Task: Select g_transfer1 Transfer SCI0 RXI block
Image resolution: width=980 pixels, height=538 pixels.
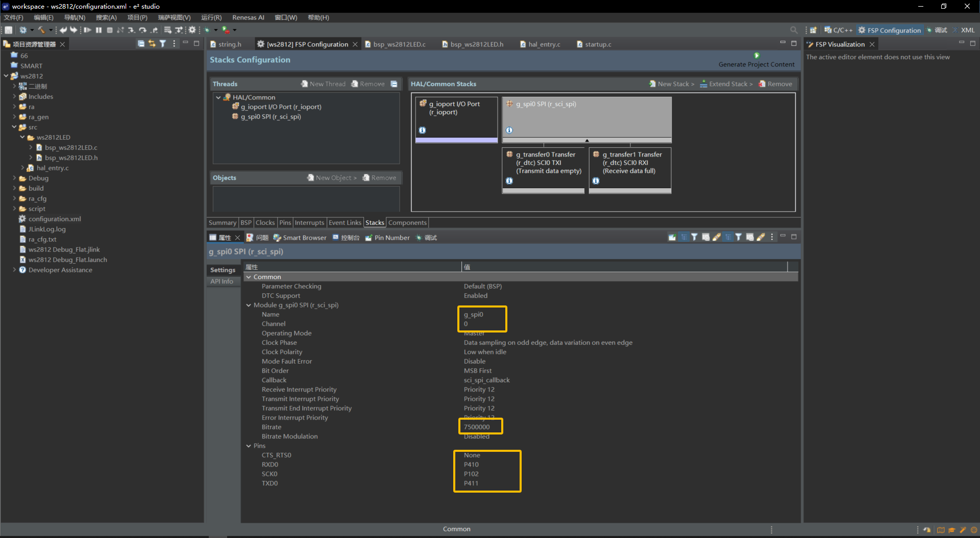Action: pos(630,170)
